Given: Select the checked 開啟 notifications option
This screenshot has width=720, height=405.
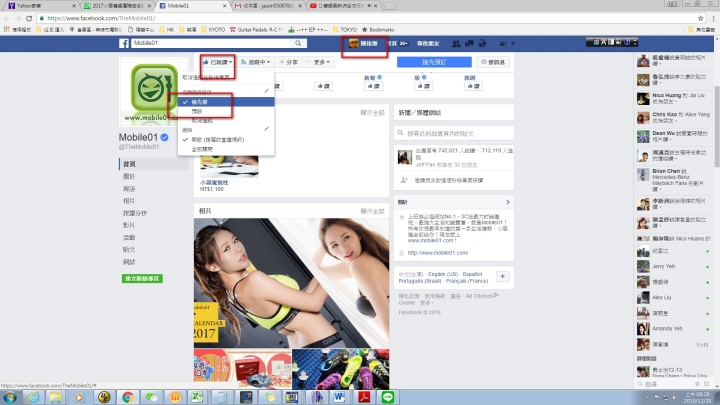Looking at the screenshot, I should (226, 140).
